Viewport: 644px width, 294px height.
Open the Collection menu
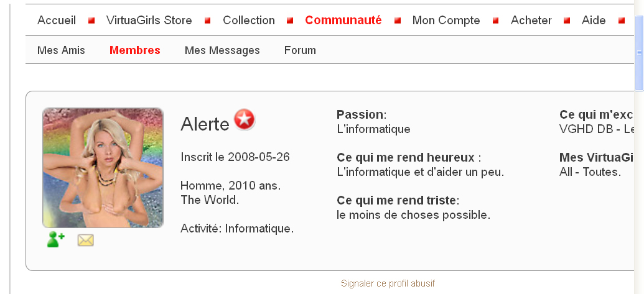coord(249,21)
